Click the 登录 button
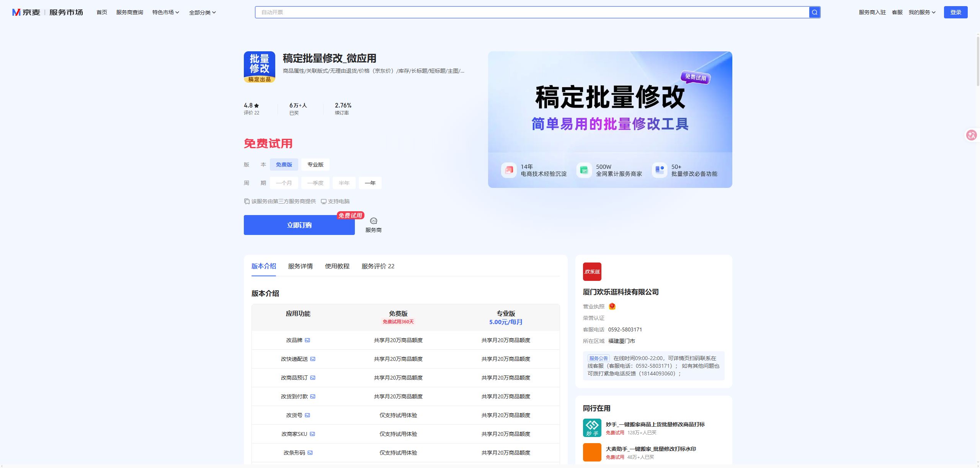The height and width of the screenshot is (468, 980). [x=956, y=12]
